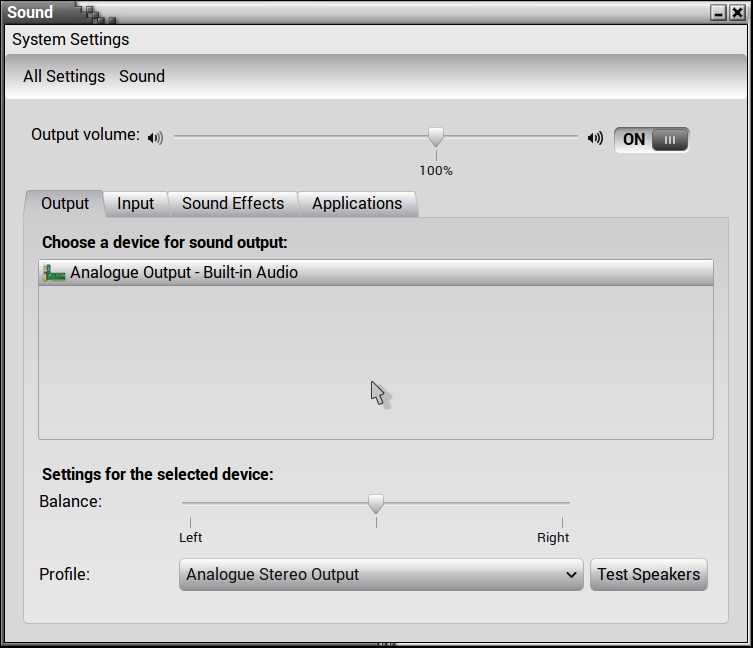Click the Left end tick of Balance slider
Image resolution: width=753 pixels, height=648 pixels.
click(190, 522)
